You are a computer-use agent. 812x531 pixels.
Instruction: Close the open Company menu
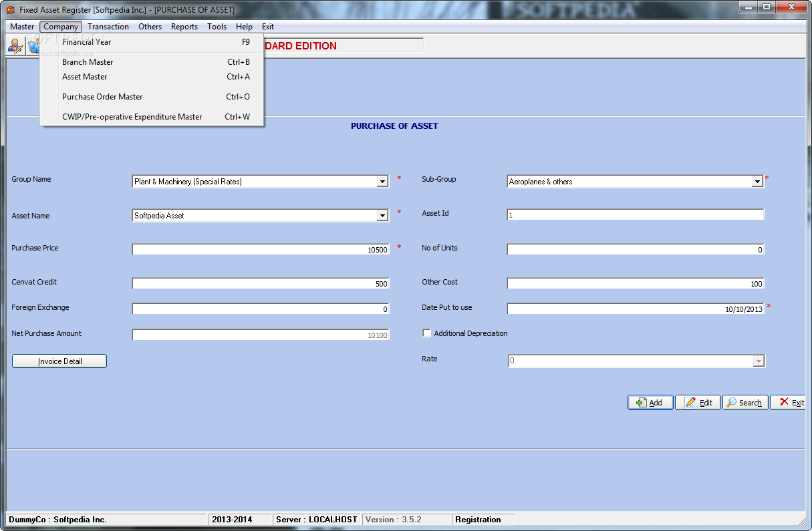[x=61, y=27]
